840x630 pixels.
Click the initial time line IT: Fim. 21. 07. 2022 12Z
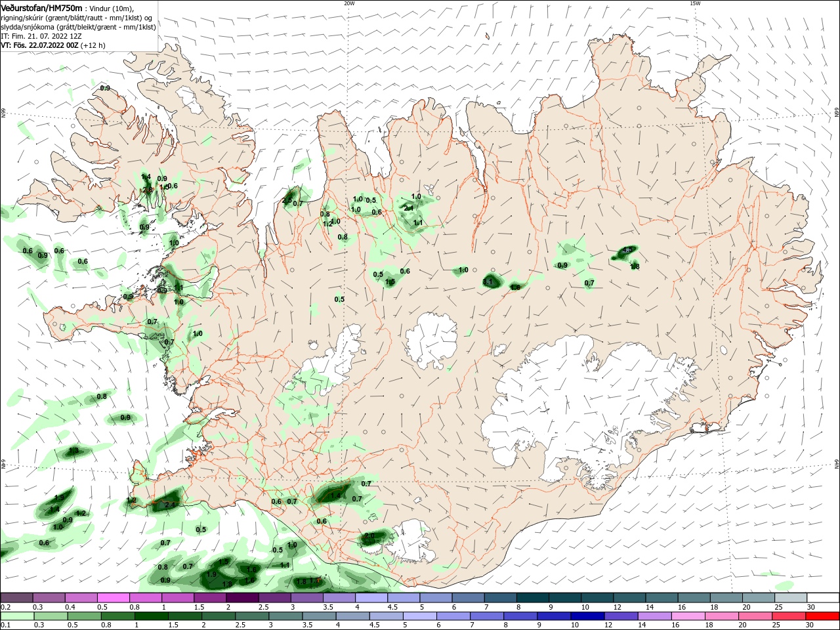point(41,36)
